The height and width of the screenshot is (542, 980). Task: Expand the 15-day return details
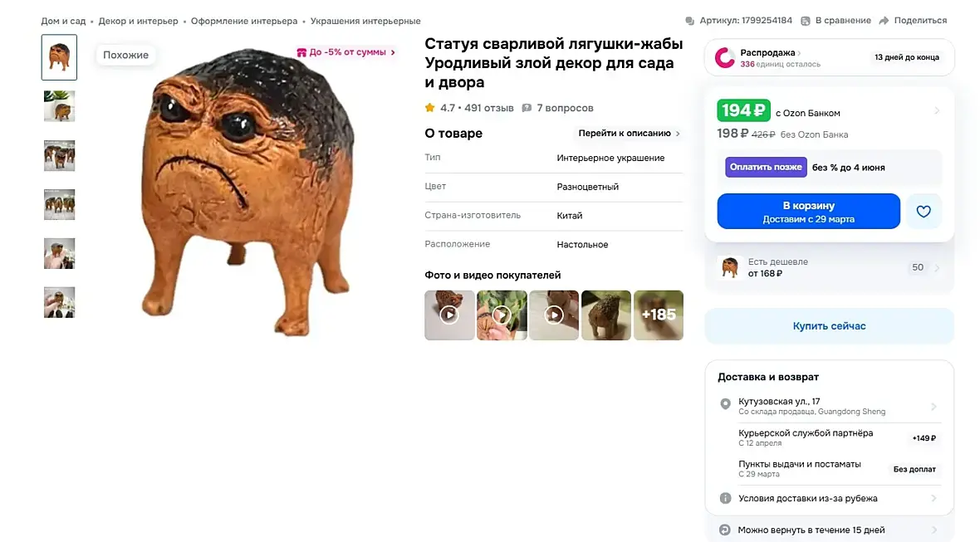[x=933, y=530]
